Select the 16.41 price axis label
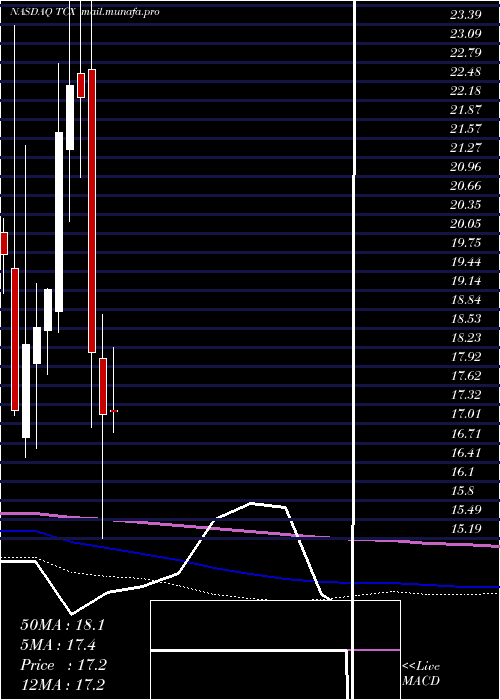The image size is (500, 700). click(466, 453)
